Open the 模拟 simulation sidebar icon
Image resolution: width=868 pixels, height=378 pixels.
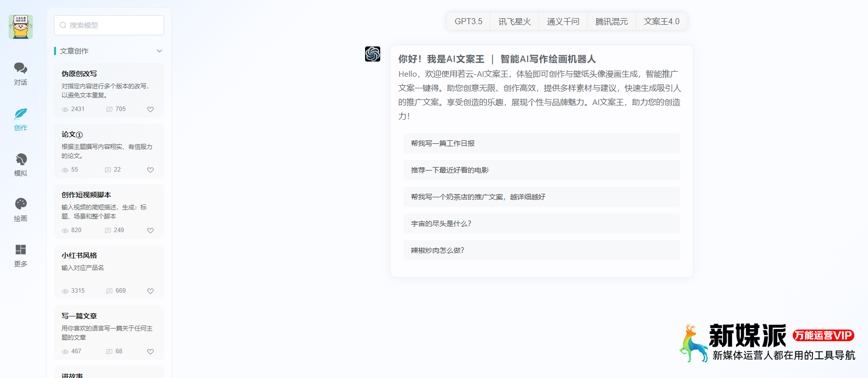(21, 159)
